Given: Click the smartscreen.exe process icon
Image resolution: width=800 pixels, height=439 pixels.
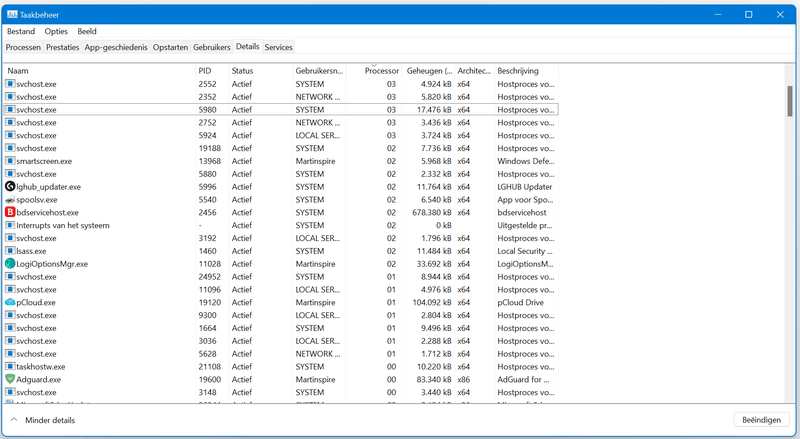Looking at the screenshot, I should pos(10,161).
